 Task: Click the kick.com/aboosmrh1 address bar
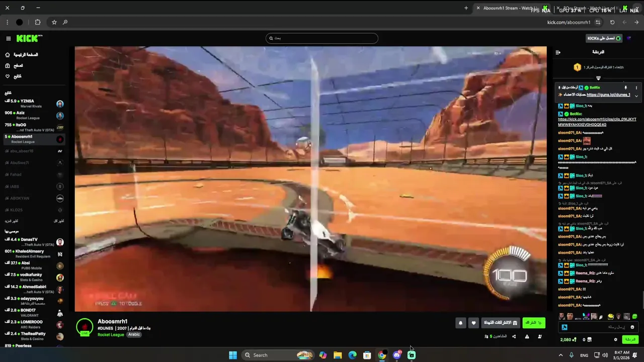(x=569, y=22)
